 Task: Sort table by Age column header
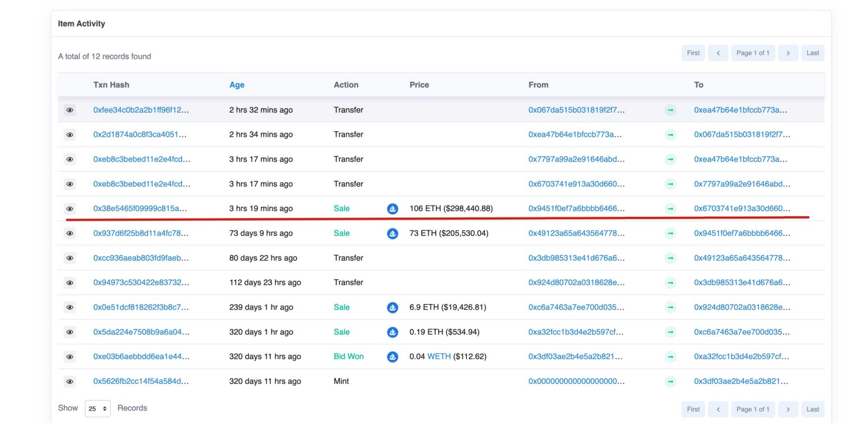coord(237,85)
